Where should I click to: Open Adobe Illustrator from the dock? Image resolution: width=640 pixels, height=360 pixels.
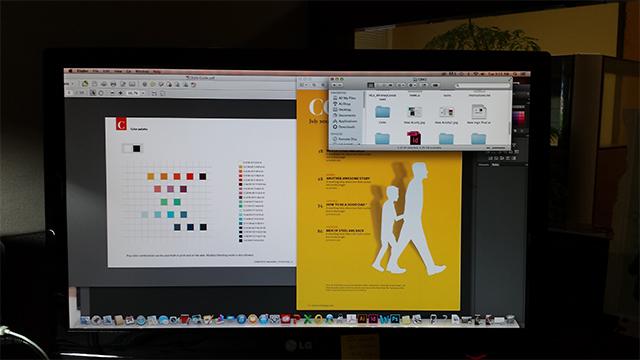click(x=362, y=319)
